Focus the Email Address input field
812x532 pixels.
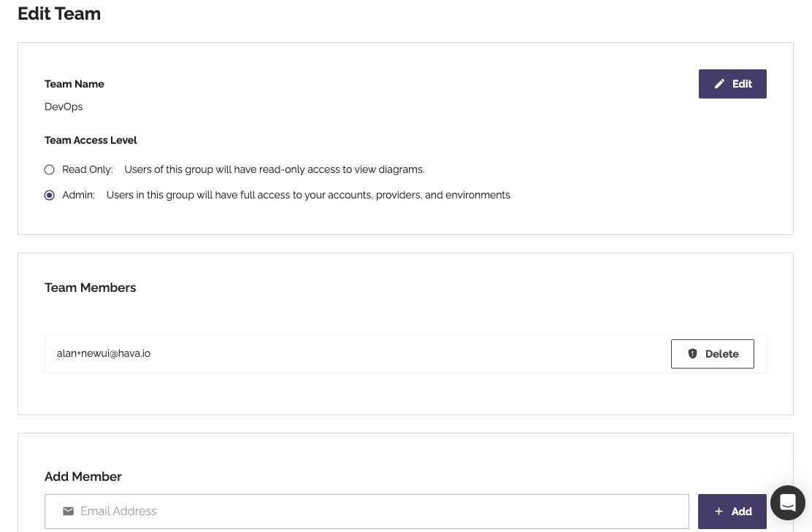tap(367, 512)
